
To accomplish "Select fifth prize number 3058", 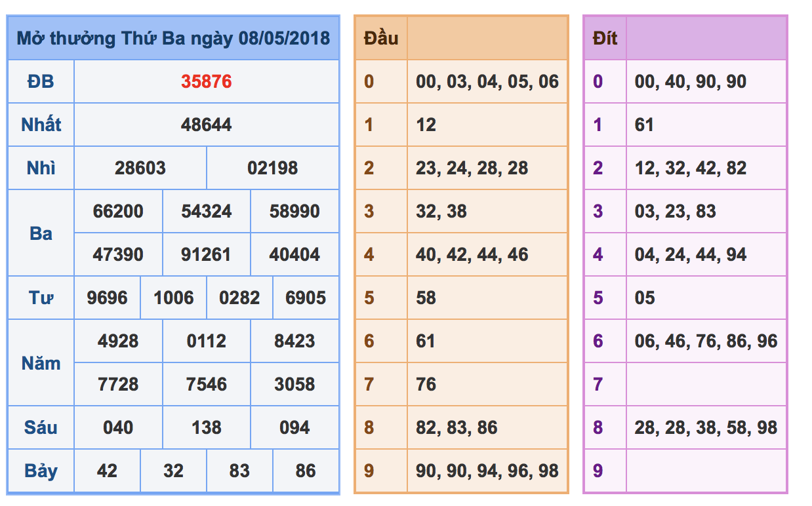I will point(294,384).
